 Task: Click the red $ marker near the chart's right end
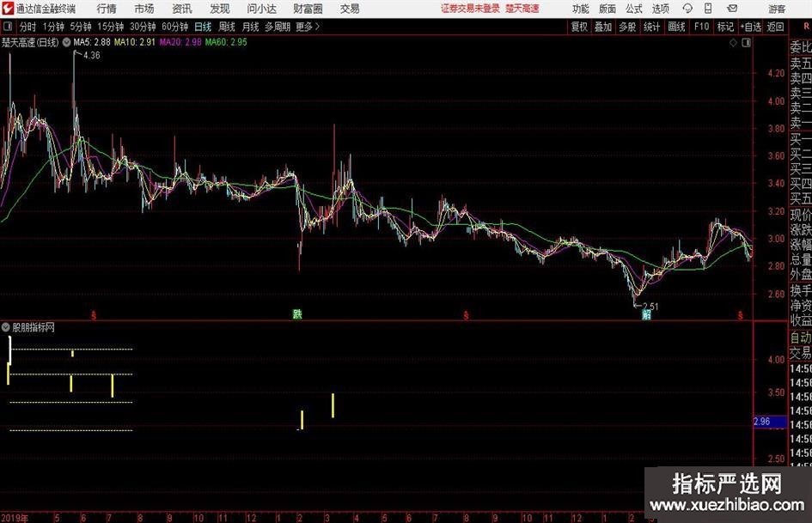741,315
